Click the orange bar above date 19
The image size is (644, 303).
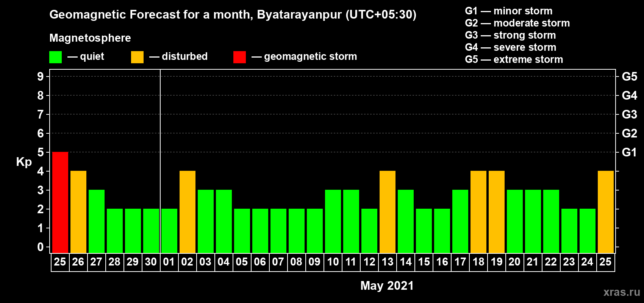pyautogui.click(x=497, y=212)
